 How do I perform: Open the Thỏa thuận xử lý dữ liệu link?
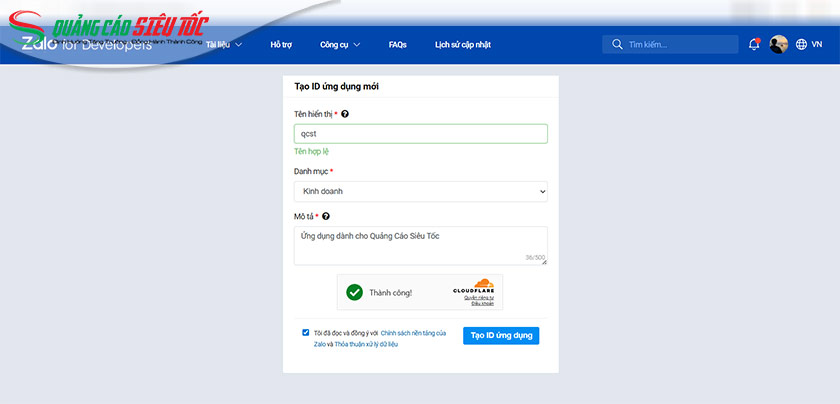[x=367, y=344]
